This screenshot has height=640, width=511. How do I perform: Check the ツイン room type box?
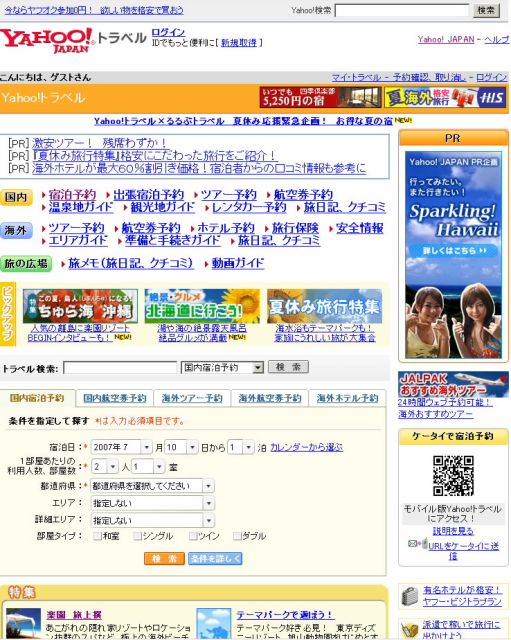tap(193, 536)
